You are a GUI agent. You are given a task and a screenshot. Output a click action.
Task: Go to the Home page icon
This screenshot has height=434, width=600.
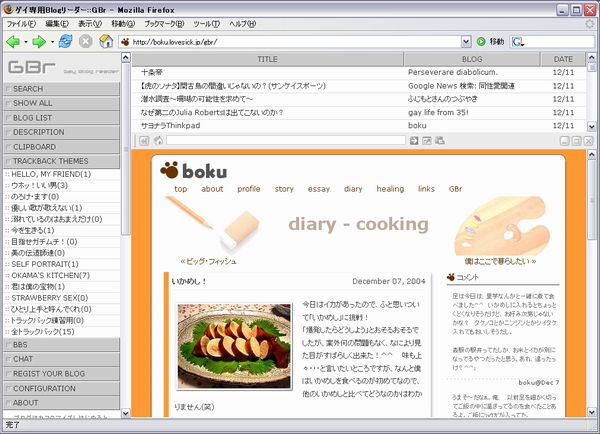(x=106, y=41)
